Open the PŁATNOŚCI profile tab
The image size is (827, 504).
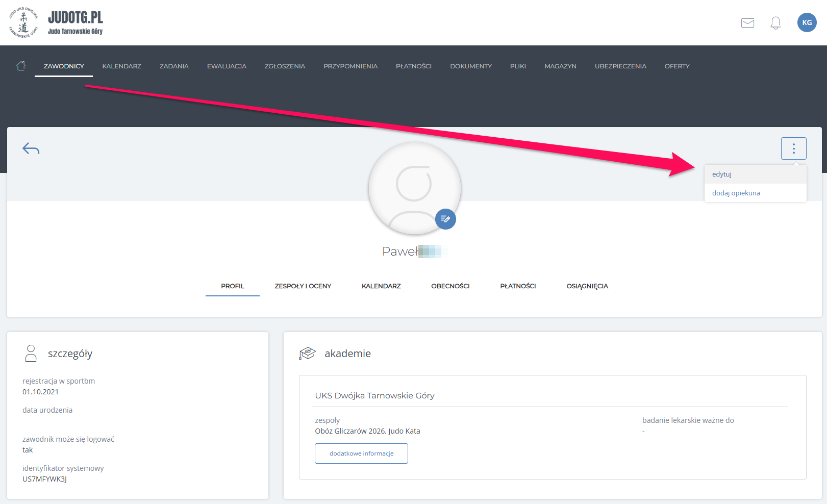click(x=518, y=286)
